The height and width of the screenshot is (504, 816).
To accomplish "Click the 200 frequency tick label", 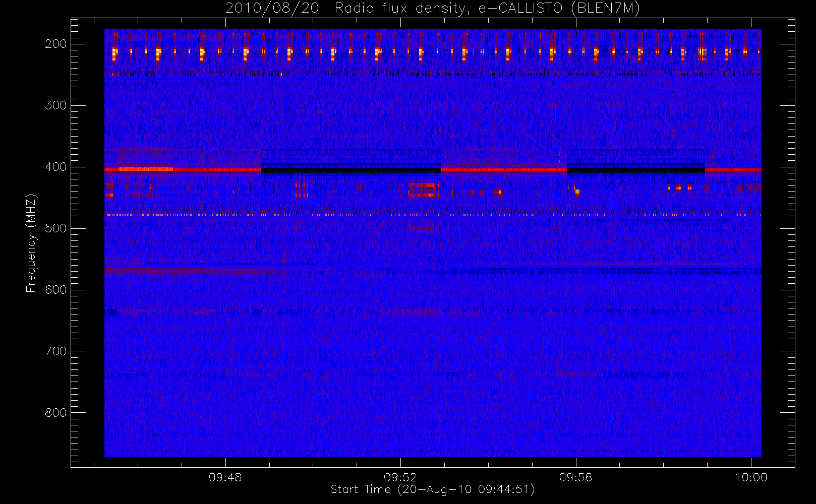I will click(x=56, y=44).
